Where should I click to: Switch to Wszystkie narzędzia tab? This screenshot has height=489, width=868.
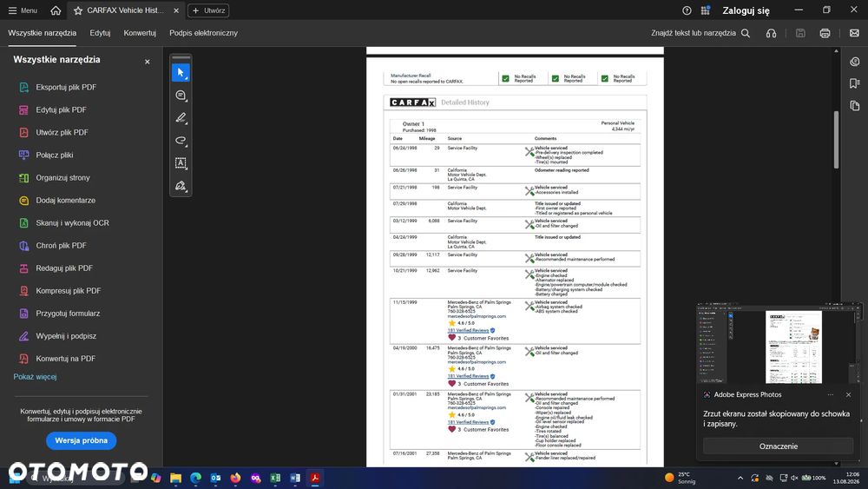[x=42, y=33]
